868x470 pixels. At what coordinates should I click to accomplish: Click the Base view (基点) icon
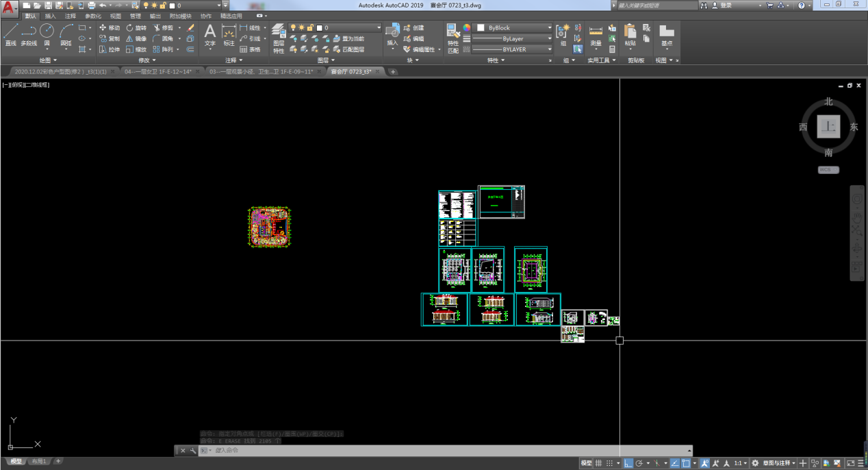666,35
